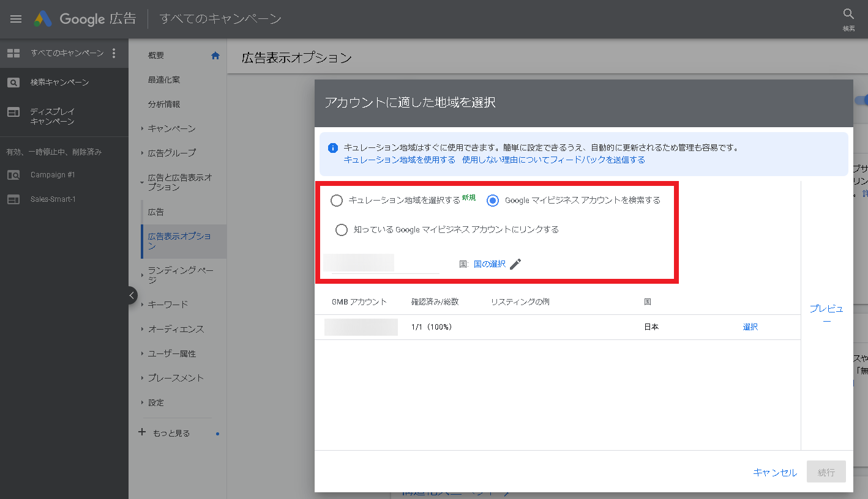
Task: Expand the ランディング ページ section
Action: click(x=142, y=275)
